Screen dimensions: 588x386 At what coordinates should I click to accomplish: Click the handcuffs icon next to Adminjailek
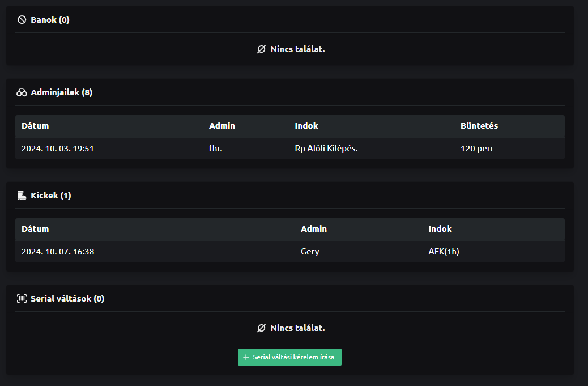[x=22, y=92]
